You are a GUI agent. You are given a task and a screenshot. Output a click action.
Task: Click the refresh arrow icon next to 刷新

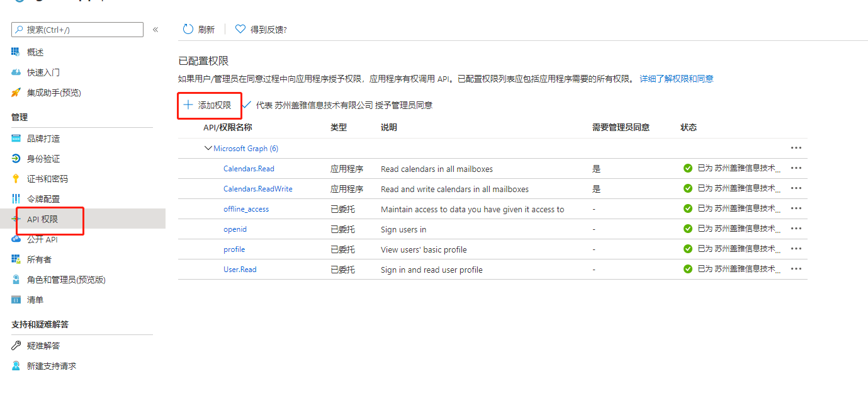[x=188, y=29]
